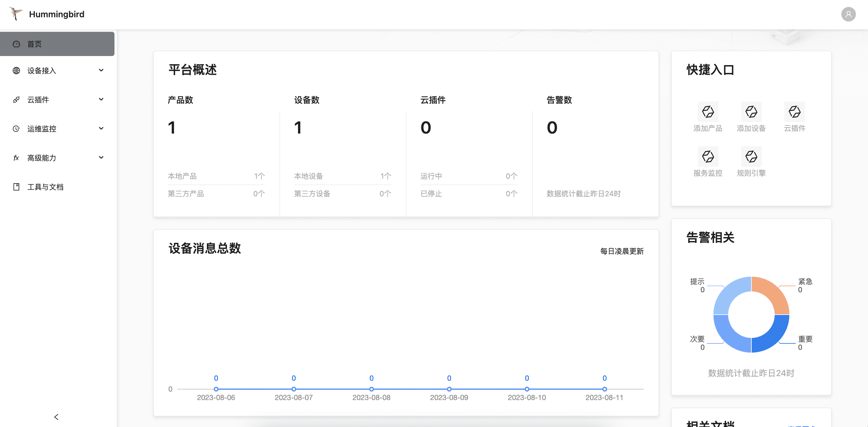Expand the 设备接入 sidebar chevron
Viewport: 868px width, 427px height.
click(101, 70)
